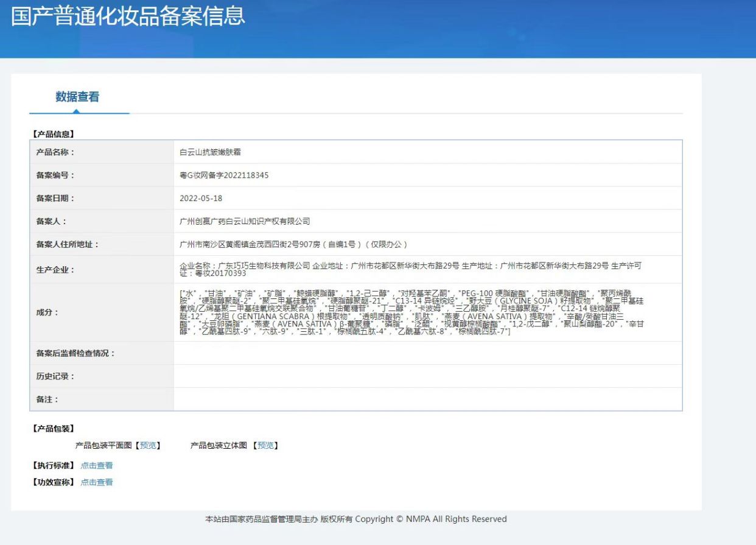This screenshot has height=545, width=756.
Task: Click the 成分 row label
Action: click(47, 312)
